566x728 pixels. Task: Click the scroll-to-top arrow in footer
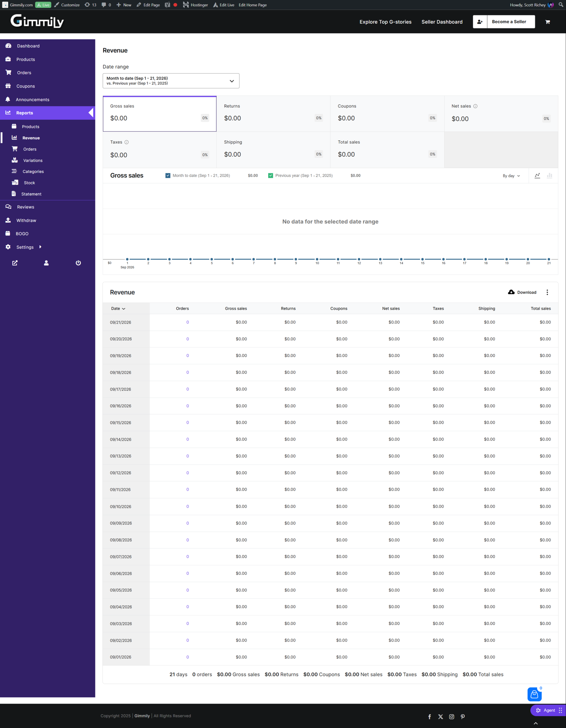coord(536,723)
